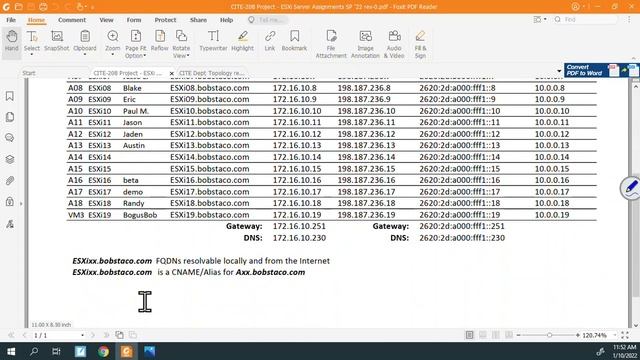Click Image Annotation tool
The height and width of the screenshot is (360, 640).
pos(365,44)
